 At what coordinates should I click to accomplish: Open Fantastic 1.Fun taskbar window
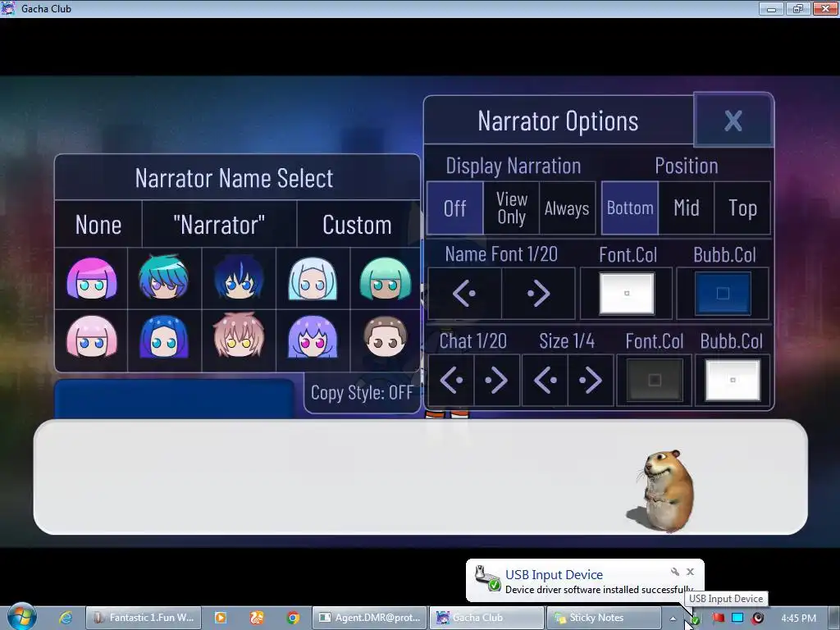click(144, 618)
